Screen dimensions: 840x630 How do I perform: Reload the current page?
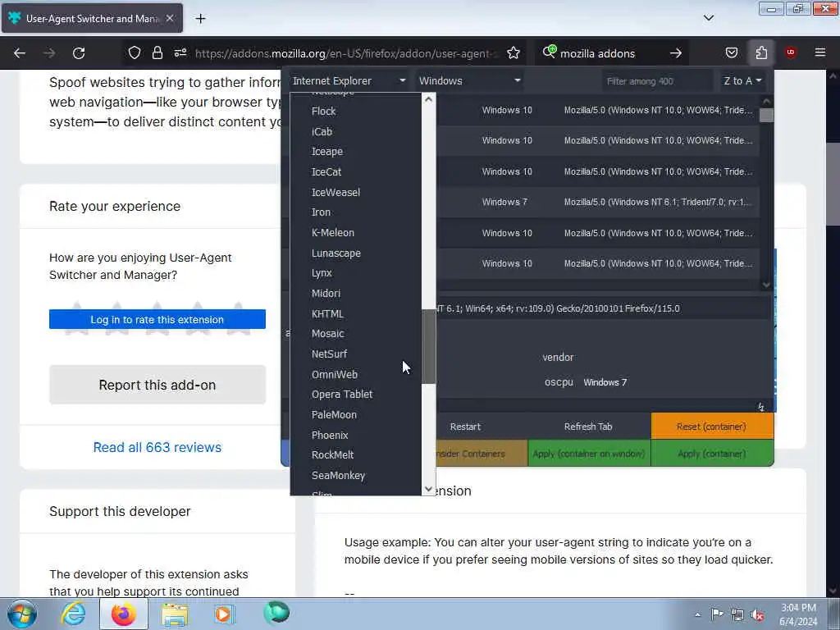pyautogui.click(x=79, y=53)
